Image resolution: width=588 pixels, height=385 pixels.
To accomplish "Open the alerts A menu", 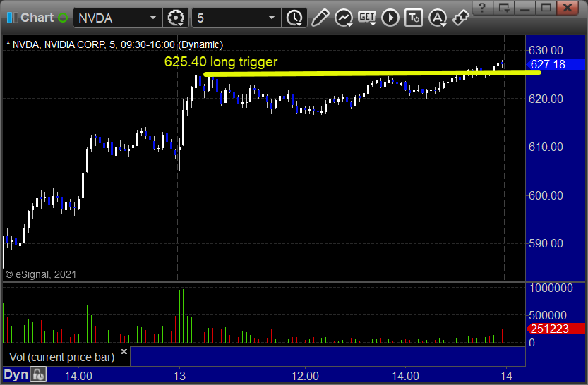I will click(x=438, y=18).
